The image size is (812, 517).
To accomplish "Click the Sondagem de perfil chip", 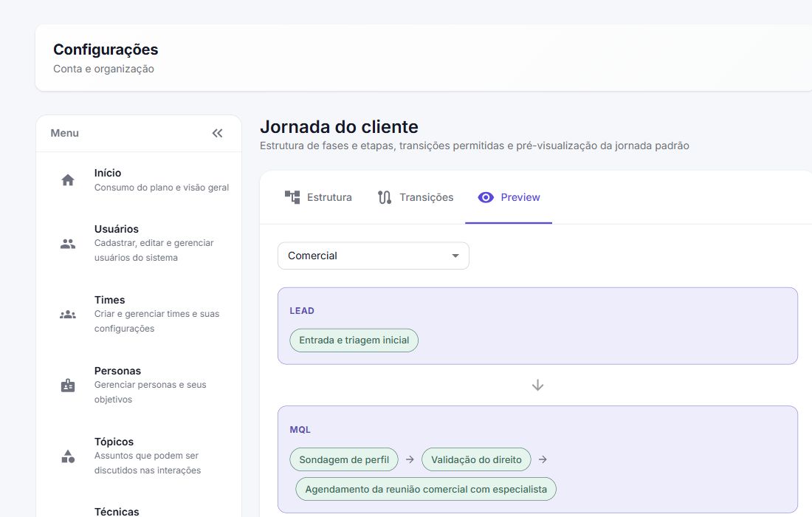I will 344,459.
